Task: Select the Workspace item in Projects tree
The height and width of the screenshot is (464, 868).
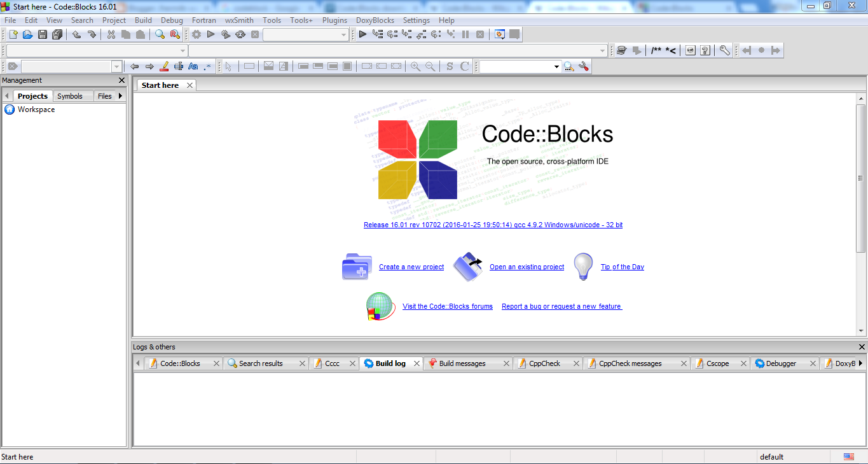Action: (x=36, y=109)
